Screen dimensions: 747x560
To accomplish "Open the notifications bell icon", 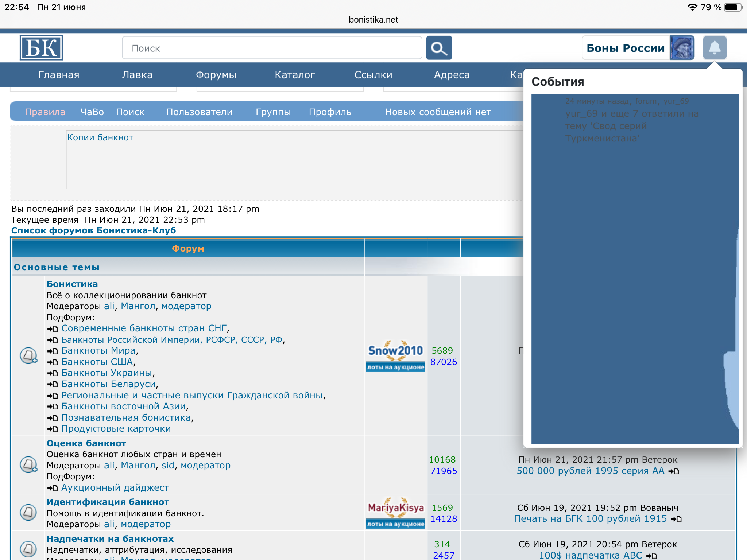I will pyautogui.click(x=715, y=48).
